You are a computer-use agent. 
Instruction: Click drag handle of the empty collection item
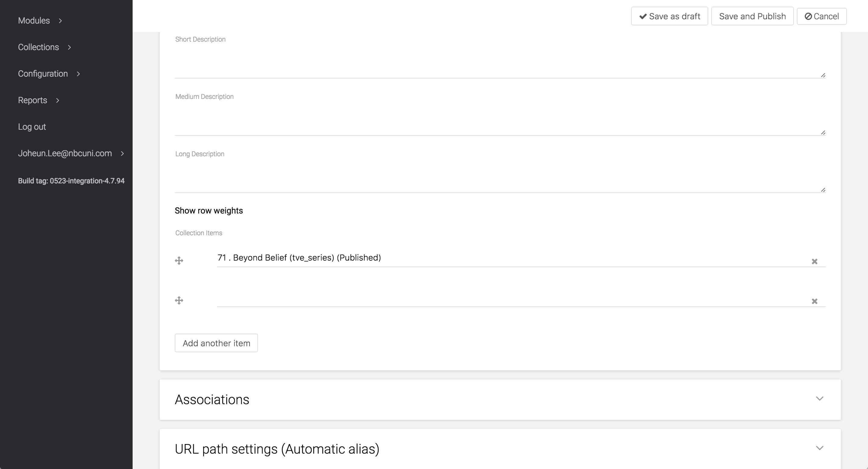point(179,300)
